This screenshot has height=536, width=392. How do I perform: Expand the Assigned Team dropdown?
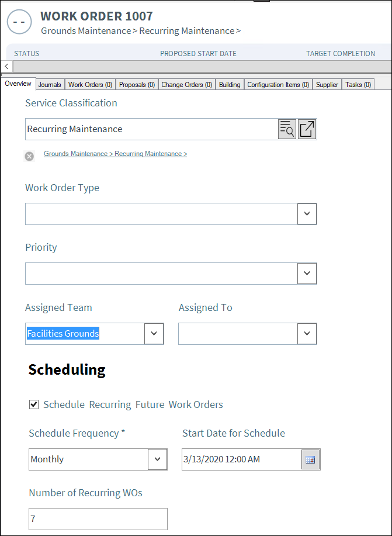154,334
